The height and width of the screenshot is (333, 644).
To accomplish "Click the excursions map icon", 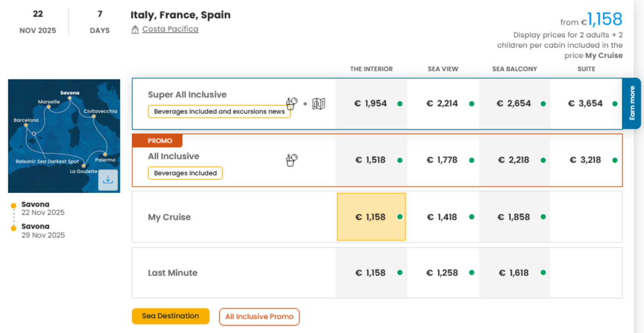I will (318, 104).
